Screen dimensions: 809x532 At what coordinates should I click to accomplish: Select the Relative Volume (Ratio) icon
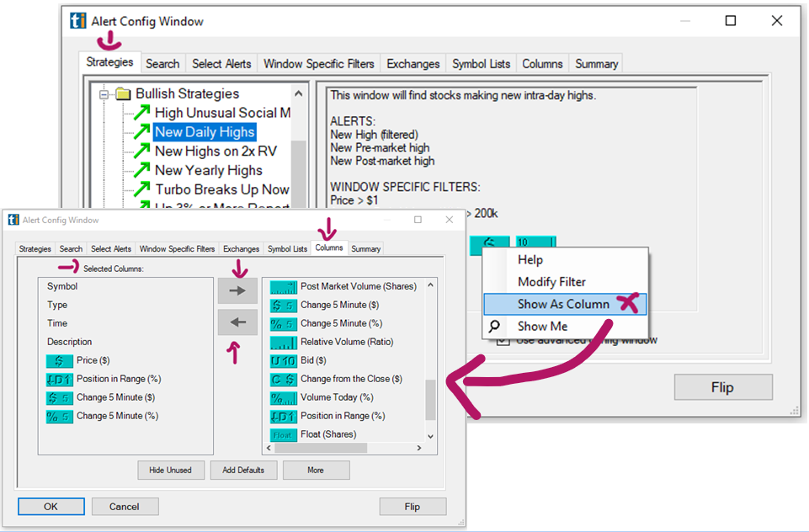pos(283,342)
